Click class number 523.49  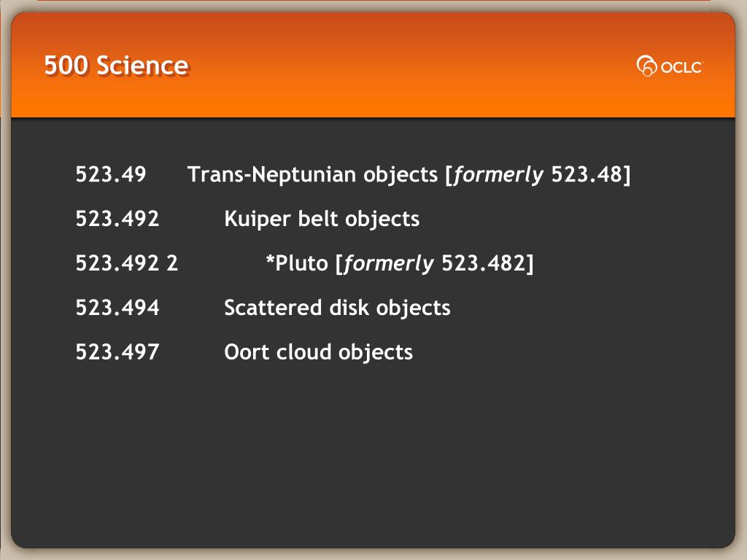[111, 174]
